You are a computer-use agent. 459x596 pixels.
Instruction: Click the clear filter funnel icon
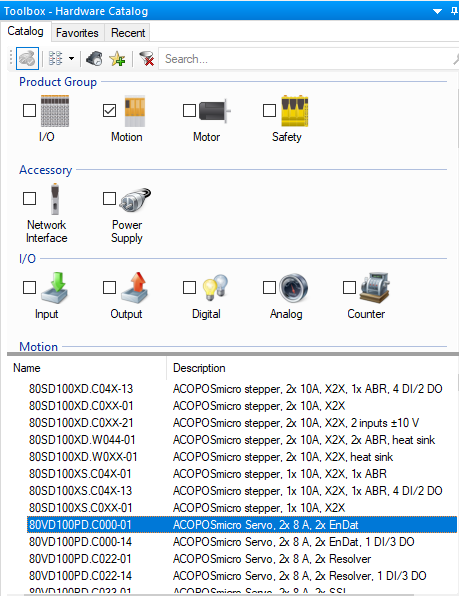146,59
